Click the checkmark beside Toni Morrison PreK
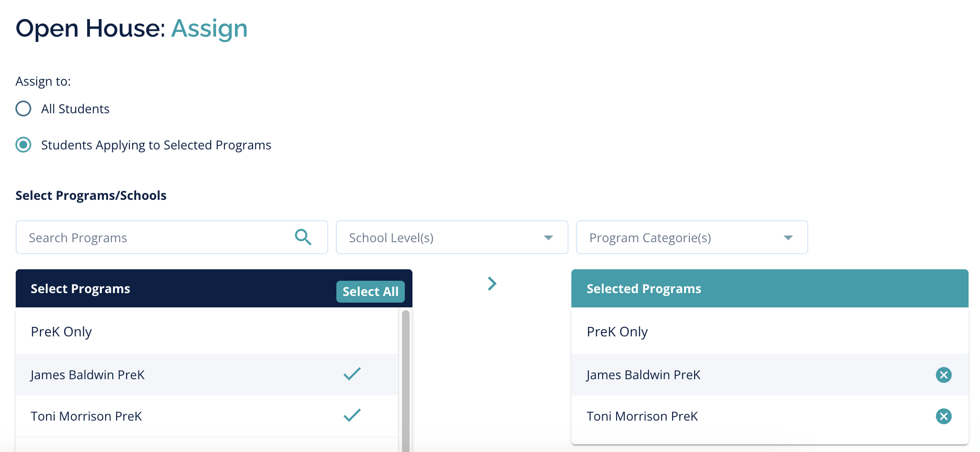 point(352,416)
